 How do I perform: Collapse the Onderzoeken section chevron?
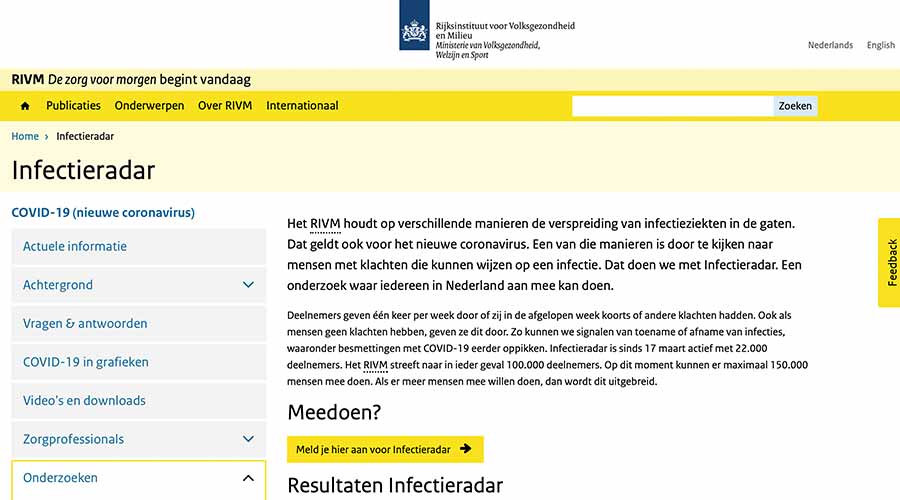(x=248, y=478)
